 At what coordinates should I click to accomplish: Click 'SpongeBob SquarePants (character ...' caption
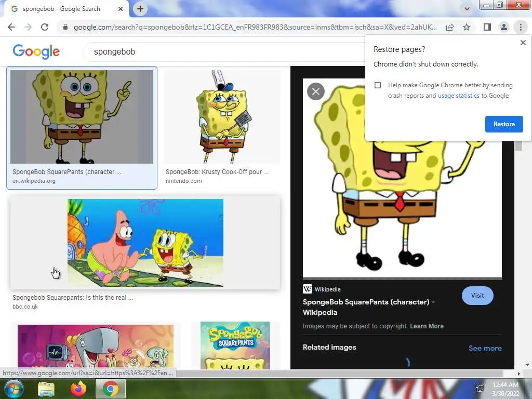pos(66,171)
